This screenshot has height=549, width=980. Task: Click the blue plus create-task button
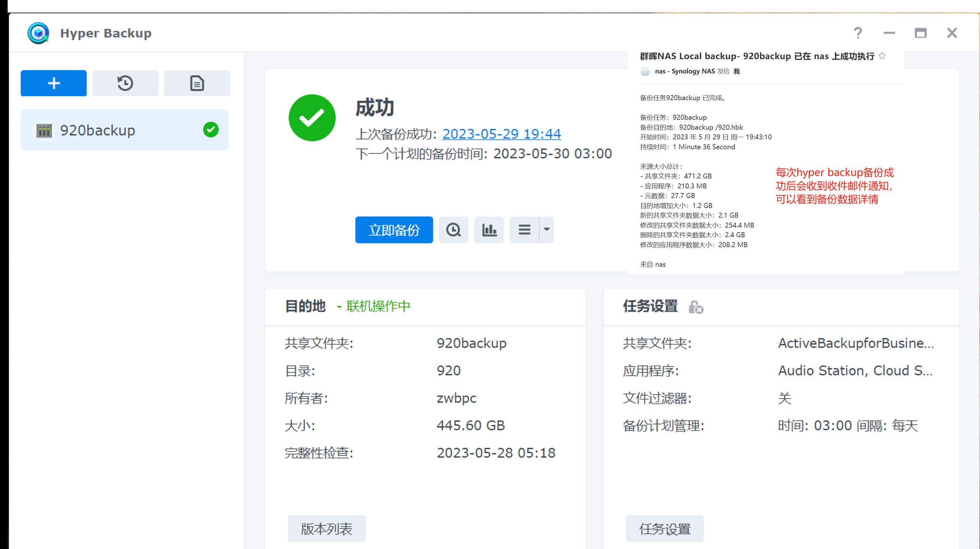[x=54, y=83]
